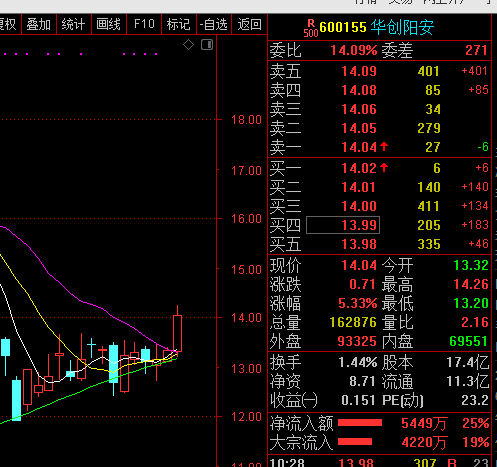Click the 返回 back button
This screenshot has height=467, width=497.
(249, 24)
